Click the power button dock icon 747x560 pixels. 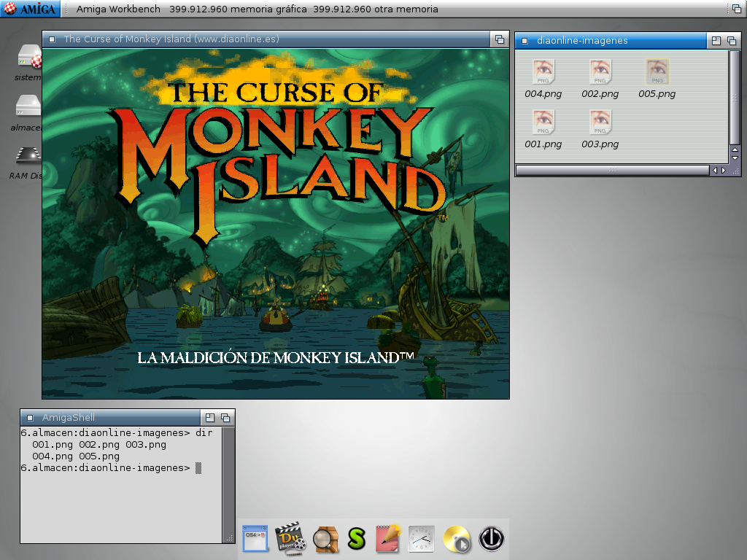click(491, 539)
